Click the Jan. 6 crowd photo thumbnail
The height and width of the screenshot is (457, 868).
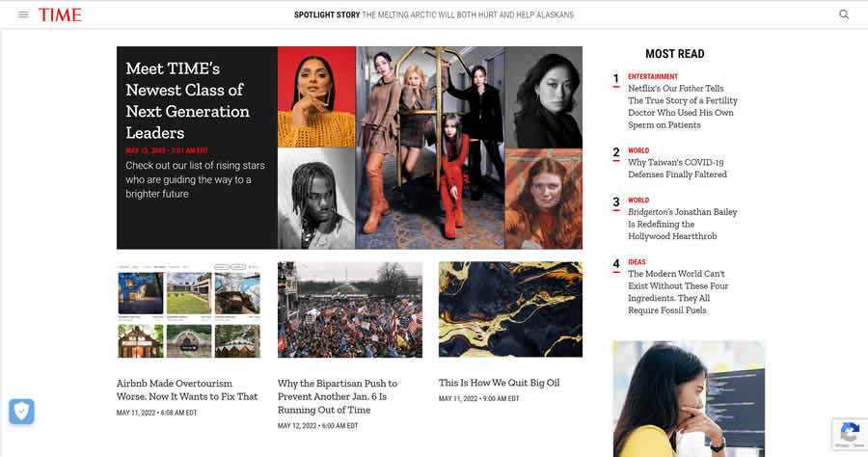[350, 309]
